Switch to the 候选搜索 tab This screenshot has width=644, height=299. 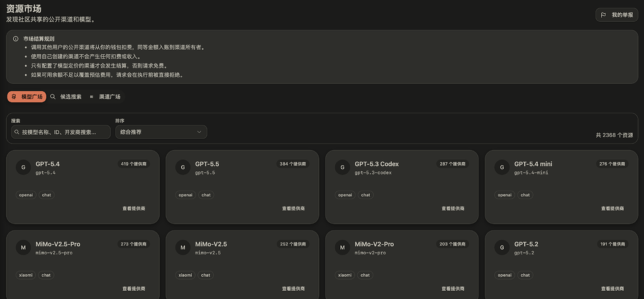tap(65, 97)
